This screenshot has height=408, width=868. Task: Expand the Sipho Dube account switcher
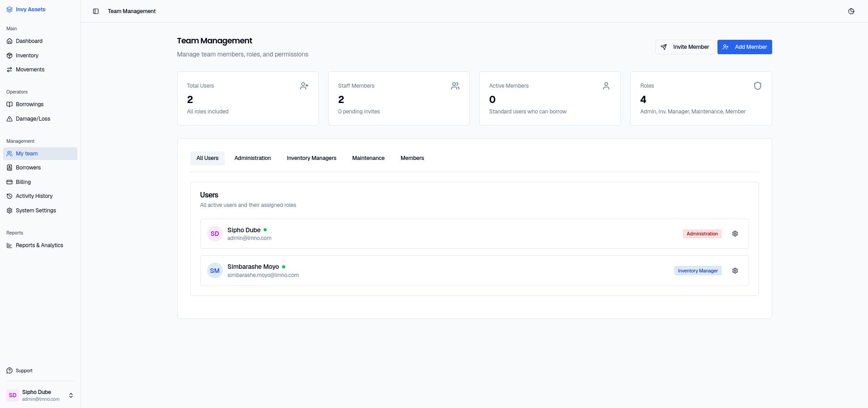[x=40, y=395]
